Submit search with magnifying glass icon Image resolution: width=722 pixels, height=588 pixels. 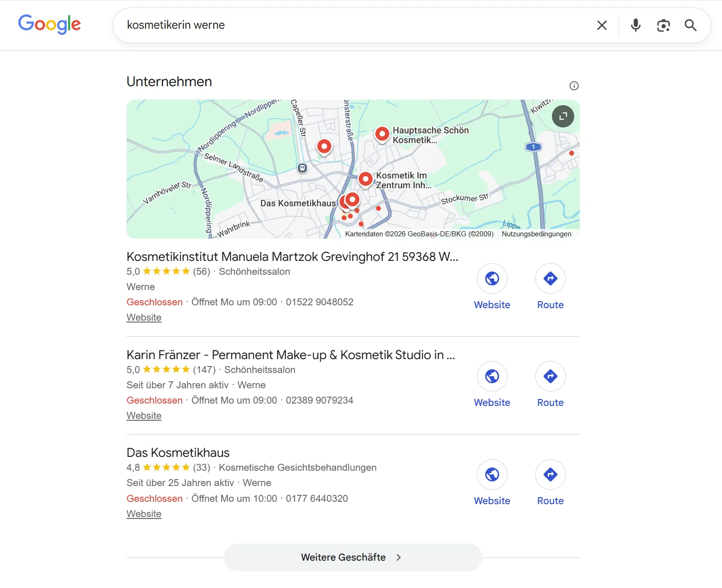tap(690, 25)
